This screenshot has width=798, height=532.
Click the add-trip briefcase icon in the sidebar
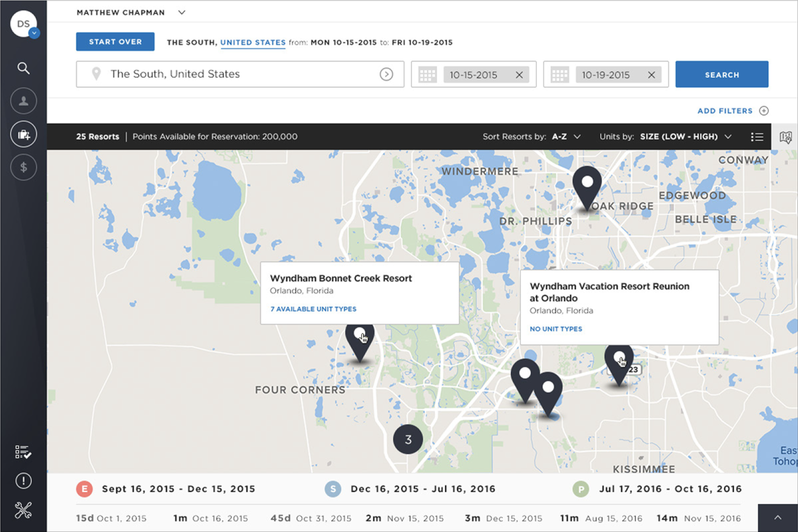click(x=23, y=134)
